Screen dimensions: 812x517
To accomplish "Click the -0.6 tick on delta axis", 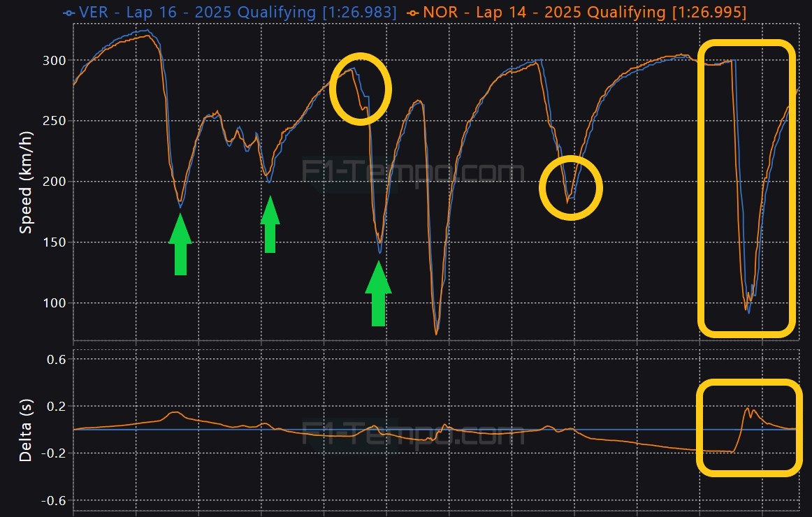I will (x=54, y=501).
